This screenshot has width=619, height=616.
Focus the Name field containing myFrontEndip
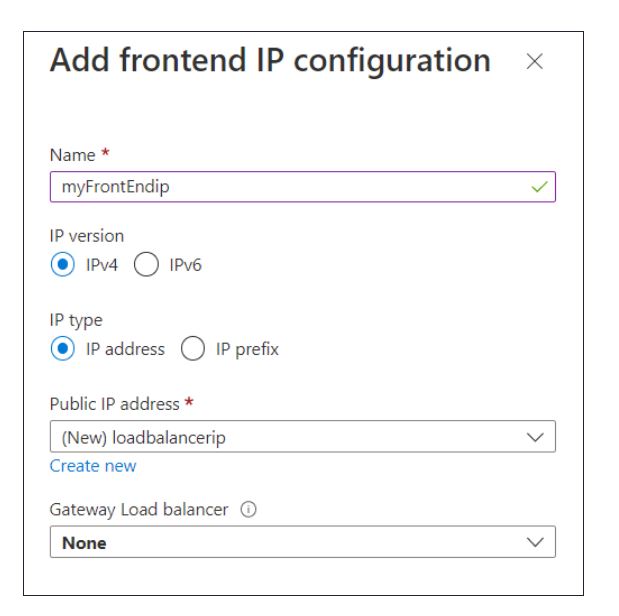303,186
